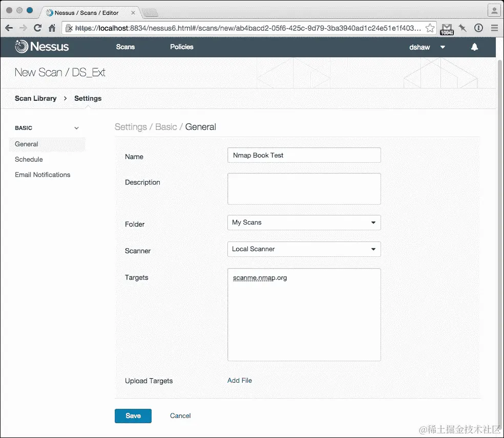The width and height of the screenshot is (504, 438).
Task: Click the Nessus logo
Action: point(42,47)
